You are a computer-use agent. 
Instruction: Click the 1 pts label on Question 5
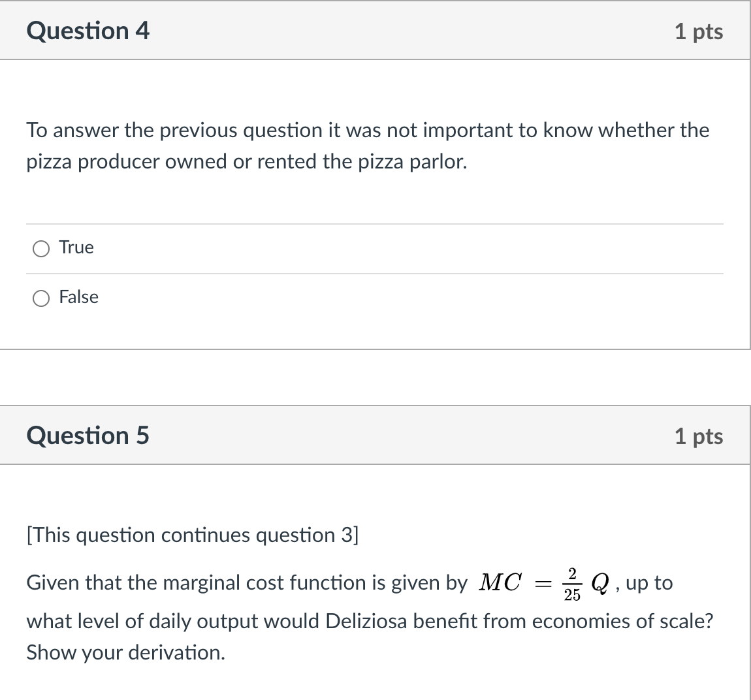tap(698, 436)
